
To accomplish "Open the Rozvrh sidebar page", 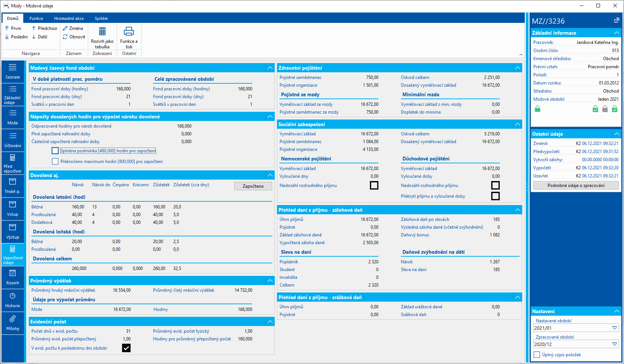I will pos(13,277).
